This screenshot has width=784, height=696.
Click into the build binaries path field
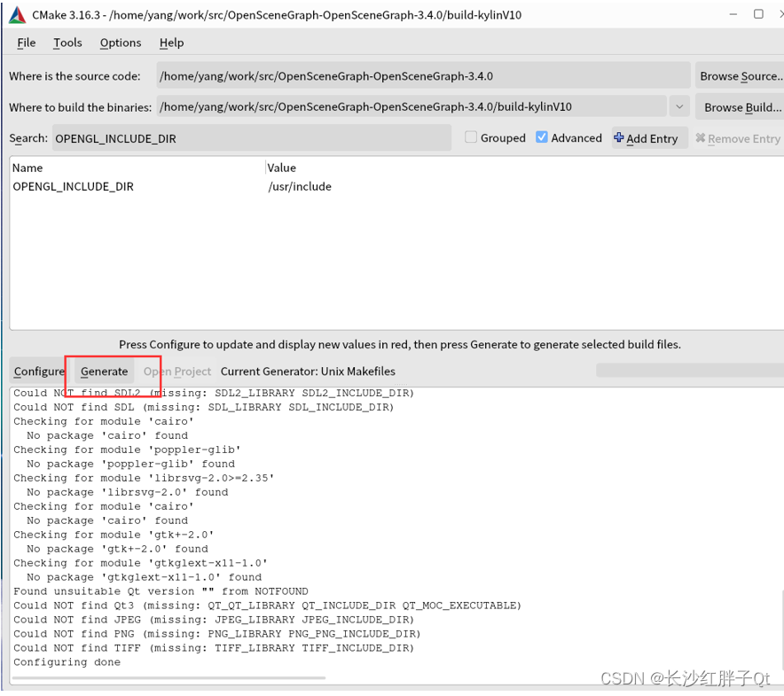click(x=412, y=106)
